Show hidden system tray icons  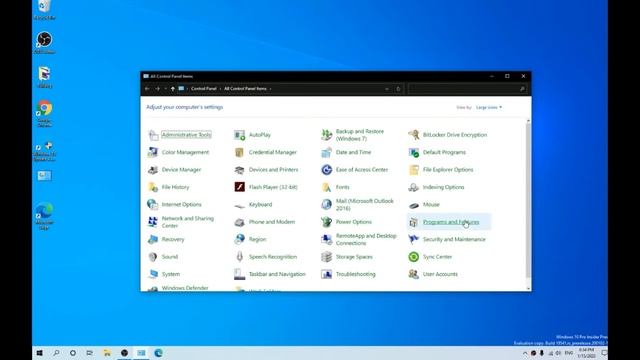point(525,353)
